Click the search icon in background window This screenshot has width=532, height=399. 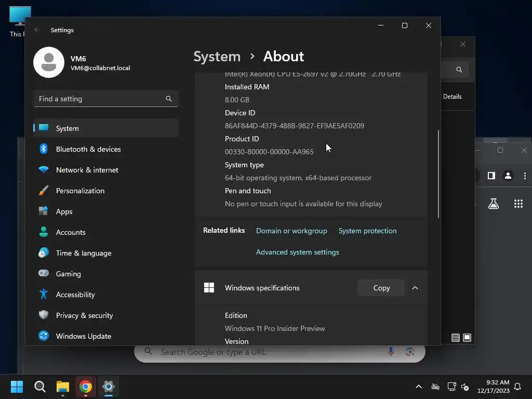pos(459,70)
